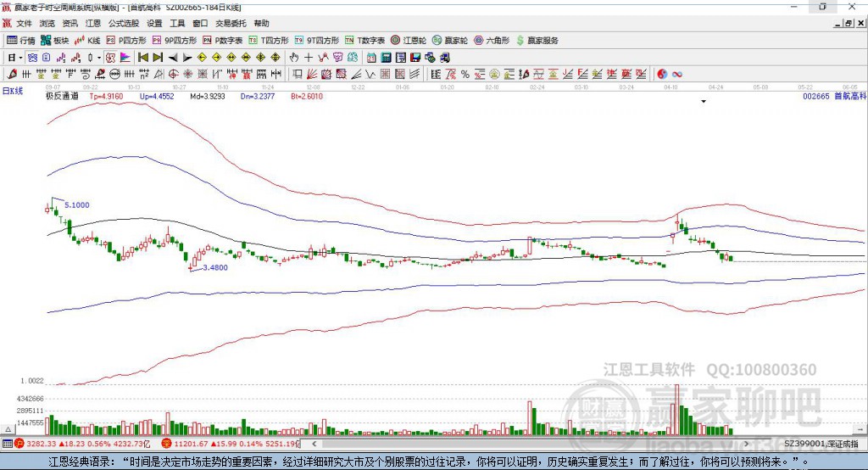This screenshot has height=470, width=868.
Task: Select the rectangle frame drawing tool
Action: pos(297,75)
